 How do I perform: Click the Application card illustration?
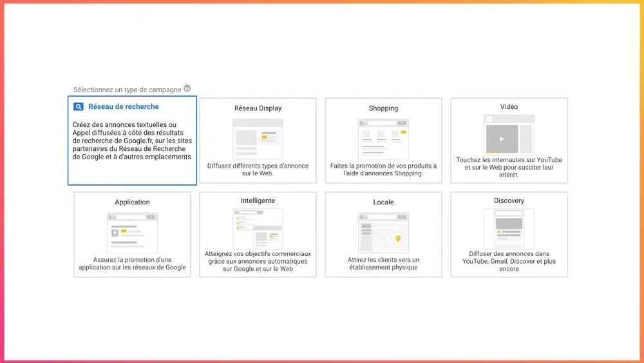132,232
